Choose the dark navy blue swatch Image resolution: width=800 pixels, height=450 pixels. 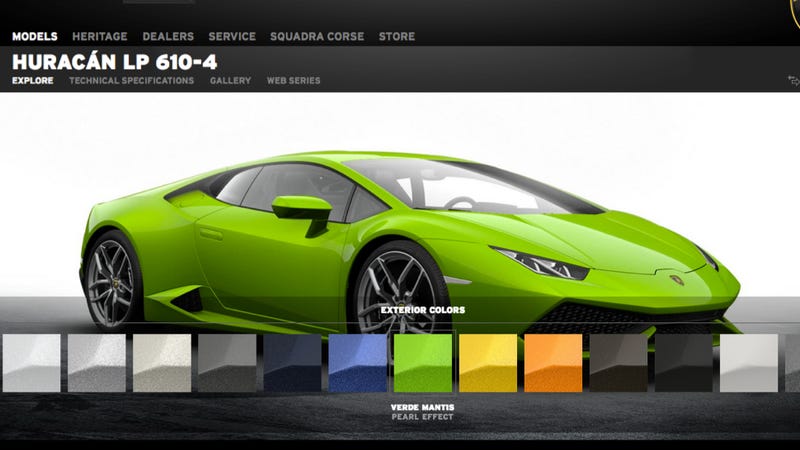292,363
